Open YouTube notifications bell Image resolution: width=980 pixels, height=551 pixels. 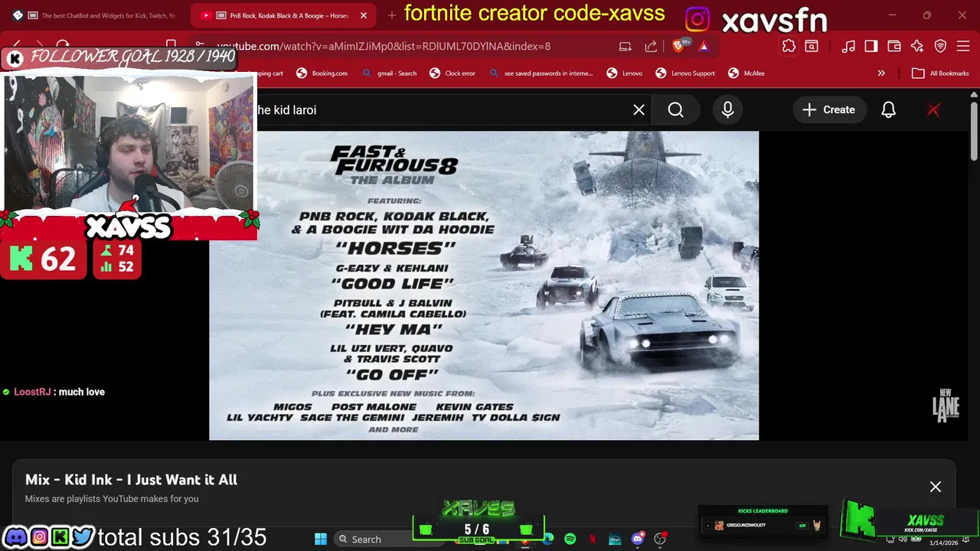click(x=888, y=110)
